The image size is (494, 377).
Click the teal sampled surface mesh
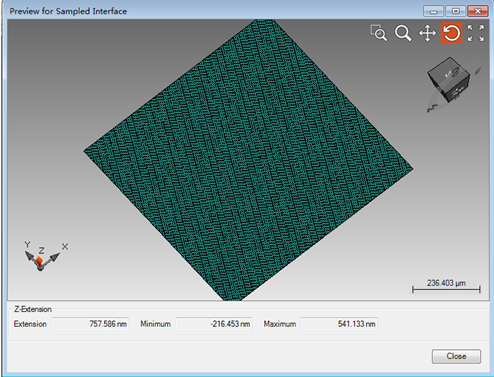pyautogui.click(x=248, y=160)
